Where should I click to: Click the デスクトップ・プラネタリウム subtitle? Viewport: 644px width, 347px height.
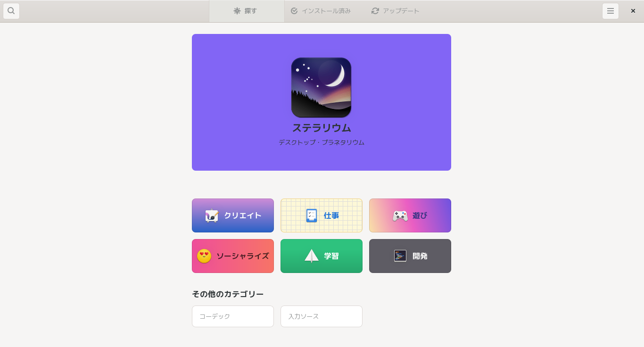point(322,142)
